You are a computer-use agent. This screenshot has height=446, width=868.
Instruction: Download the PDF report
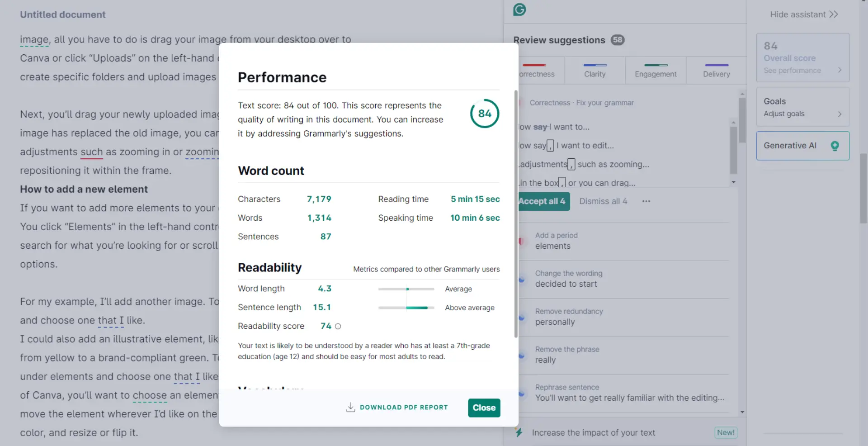click(x=397, y=408)
